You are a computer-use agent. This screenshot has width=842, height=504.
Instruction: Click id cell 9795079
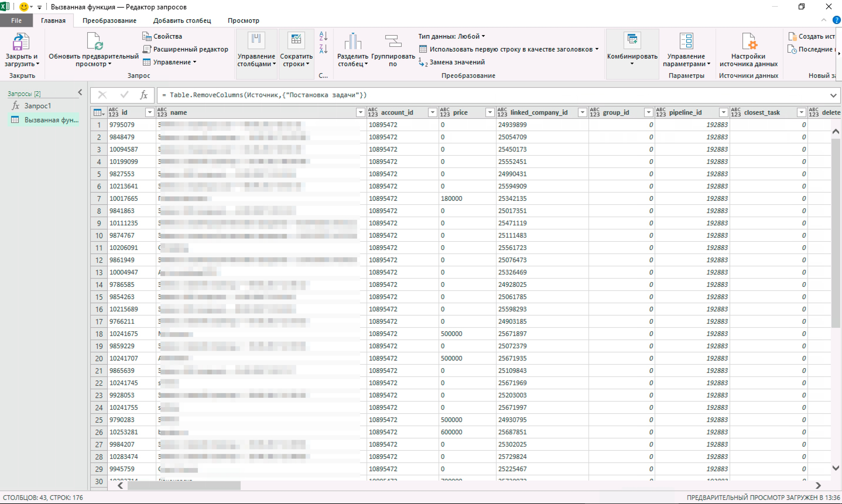click(131, 125)
